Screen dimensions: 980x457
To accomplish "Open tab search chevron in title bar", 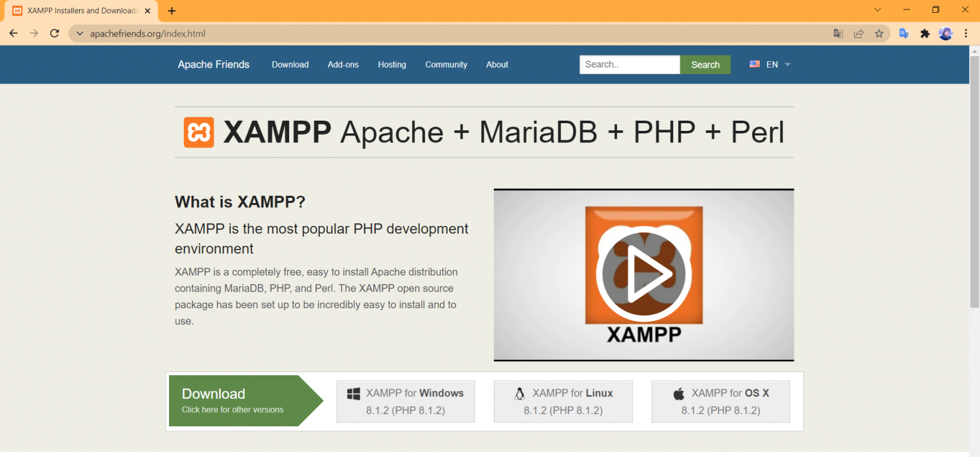I will click(x=877, y=10).
